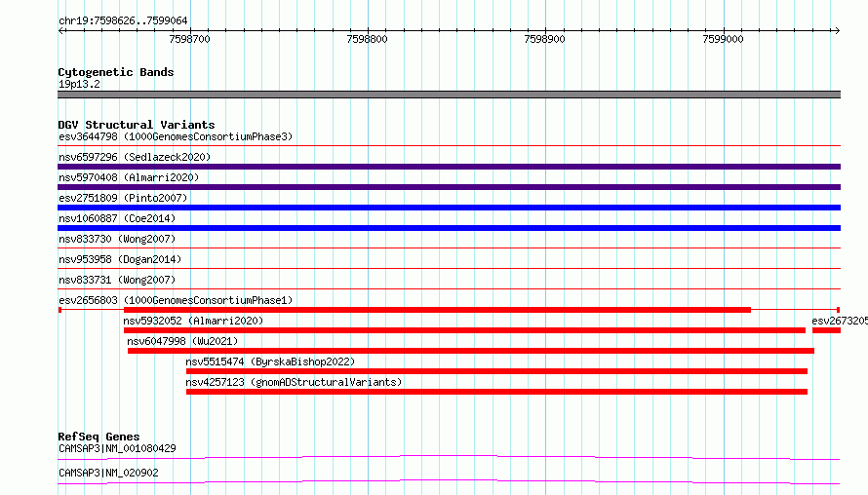Click the 19p13.2 band label

(x=79, y=84)
